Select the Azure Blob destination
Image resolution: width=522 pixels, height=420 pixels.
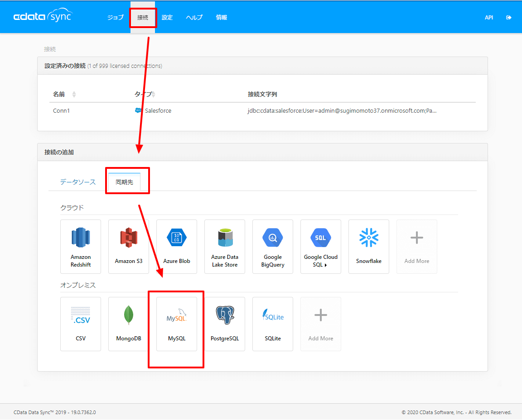click(176, 247)
